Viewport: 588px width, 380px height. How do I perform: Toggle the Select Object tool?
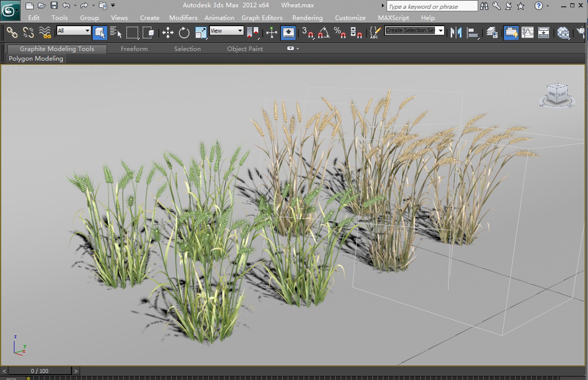pyautogui.click(x=100, y=33)
